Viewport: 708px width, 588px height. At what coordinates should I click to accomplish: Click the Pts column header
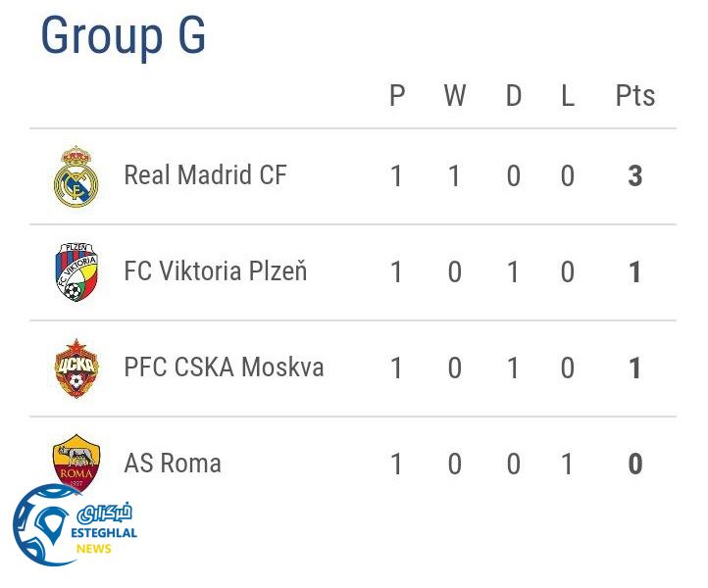(634, 96)
